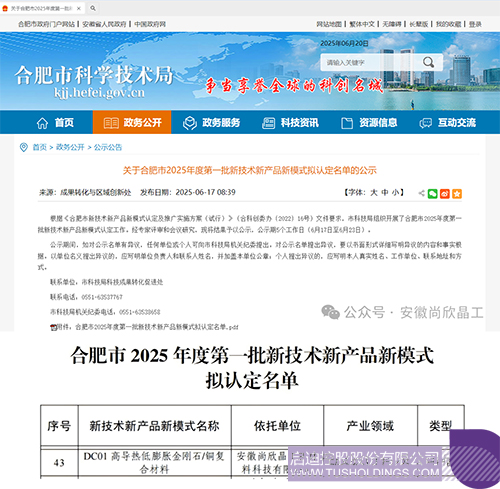Click the PDF attachment icon before 附件
This screenshot has height=489, width=500.
pyautogui.click(x=53, y=327)
